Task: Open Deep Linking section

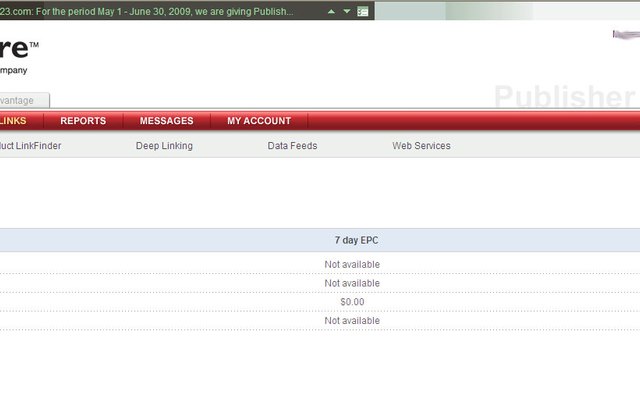Action: [164, 146]
